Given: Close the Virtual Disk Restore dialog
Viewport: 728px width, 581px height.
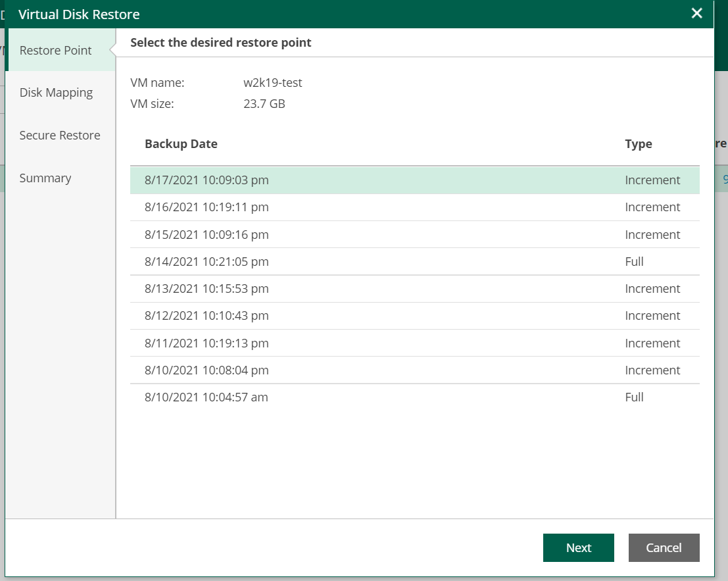Looking at the screenshot, I should (697, 14).
